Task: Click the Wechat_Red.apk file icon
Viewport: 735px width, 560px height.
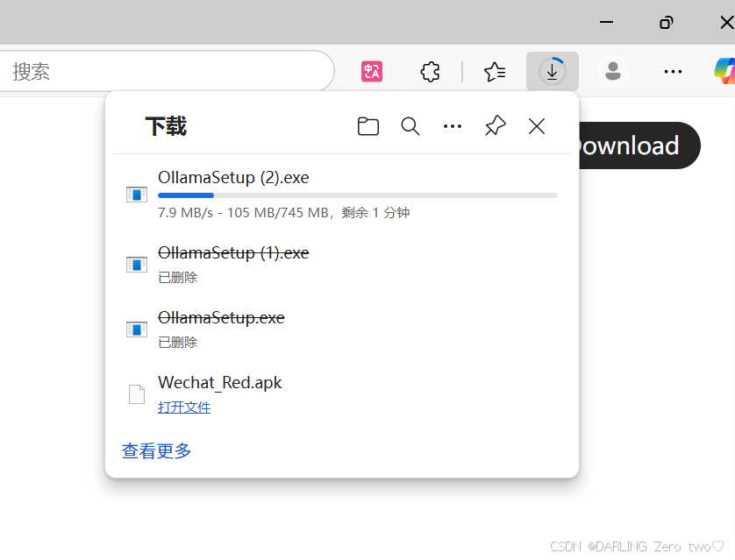Action: point(136,394)
